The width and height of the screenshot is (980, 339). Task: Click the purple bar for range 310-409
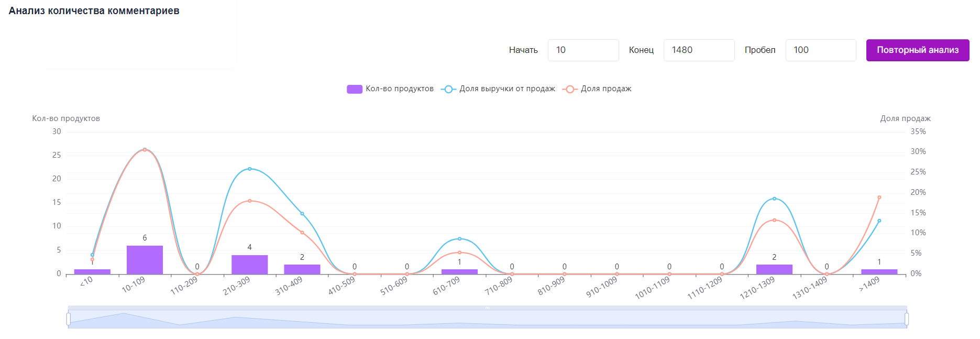pos(302,269)
